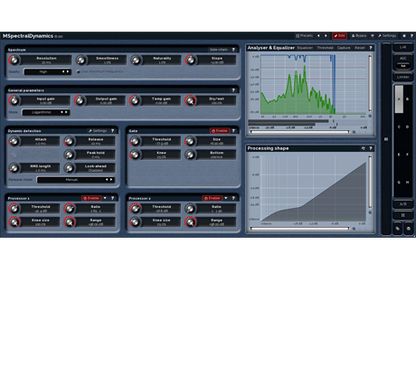
Task: Open the global Settings button
Action: [x=387, y=36]
